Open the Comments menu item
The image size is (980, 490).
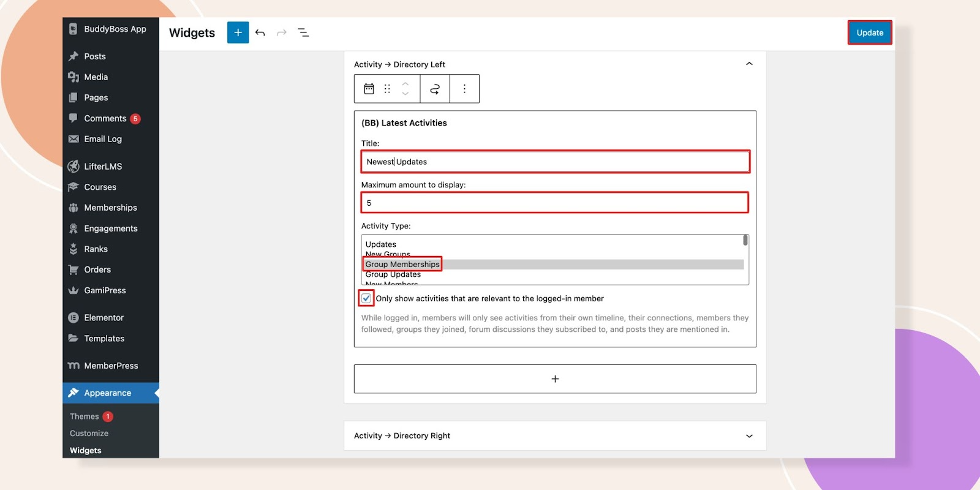pyautogui.click(x=111, y=118)
